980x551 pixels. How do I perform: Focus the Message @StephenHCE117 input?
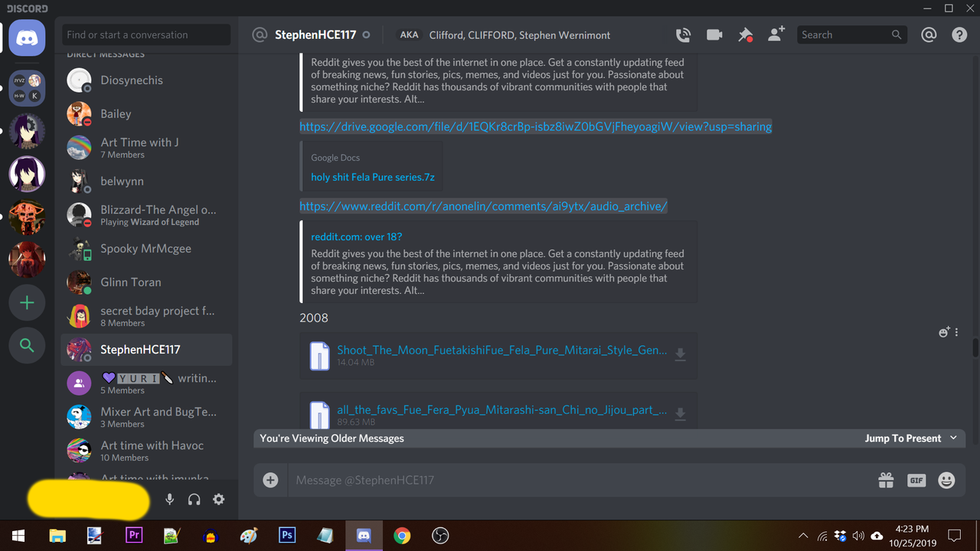tap(578, 480)
